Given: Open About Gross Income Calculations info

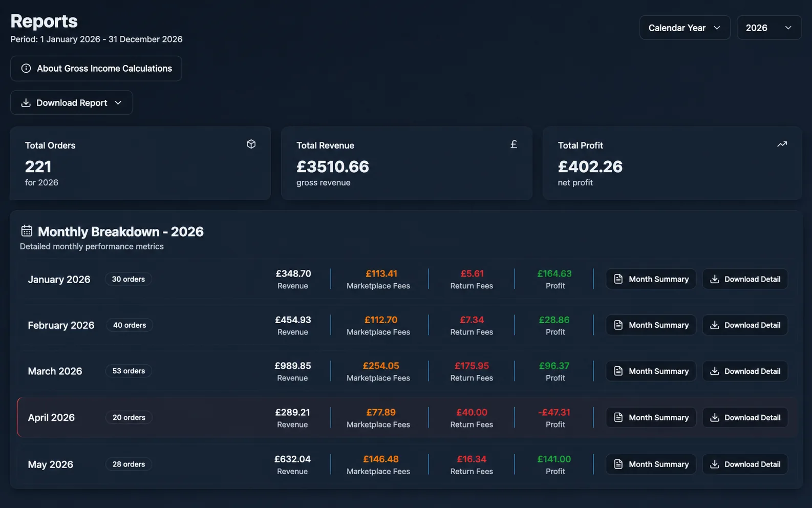Looking at the screenshot, I should [96, 69].
